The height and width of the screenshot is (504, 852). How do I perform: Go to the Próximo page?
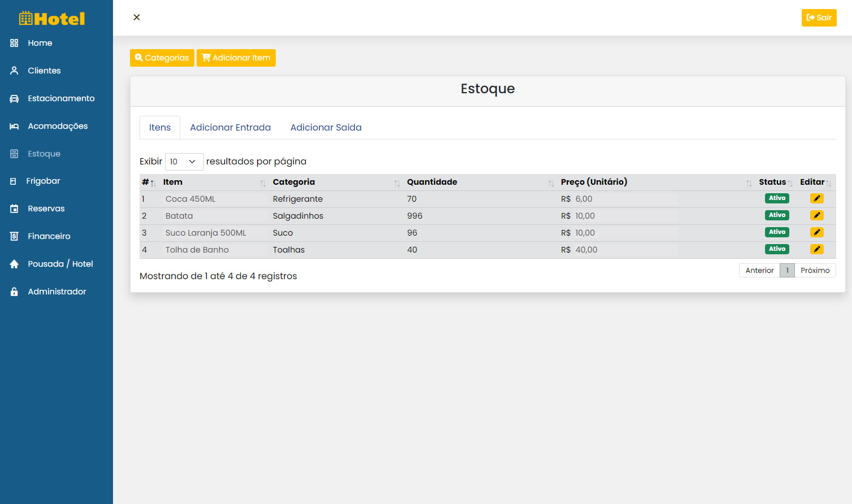click(815, 271)
